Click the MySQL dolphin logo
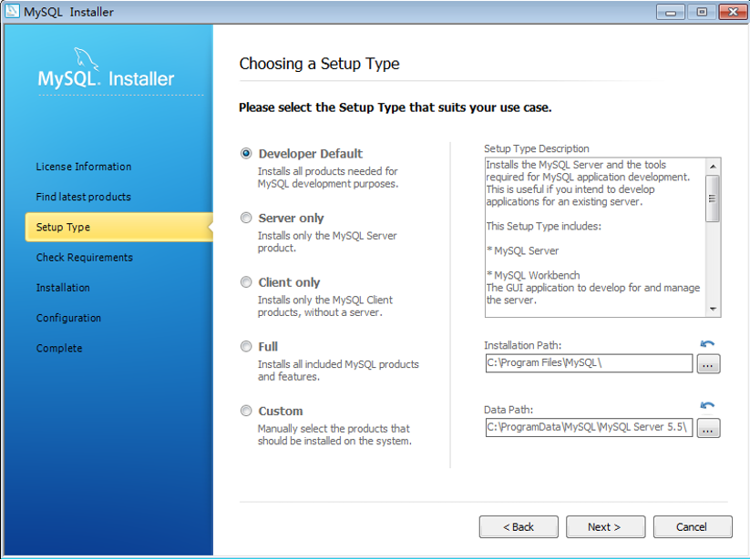 pyautogui.click(x=86, y=59)
